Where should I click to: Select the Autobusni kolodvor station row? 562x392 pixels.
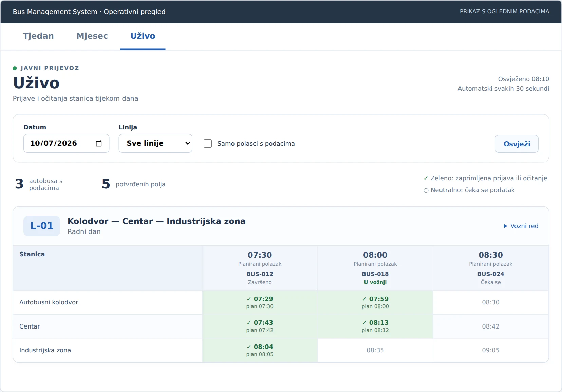tap(281, 302)
